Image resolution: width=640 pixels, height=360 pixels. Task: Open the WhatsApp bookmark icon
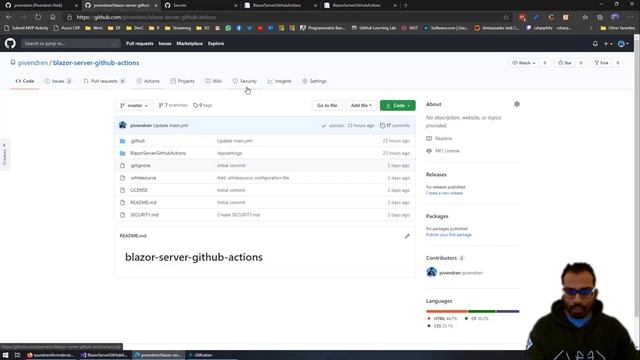click(x=228, y=28)
